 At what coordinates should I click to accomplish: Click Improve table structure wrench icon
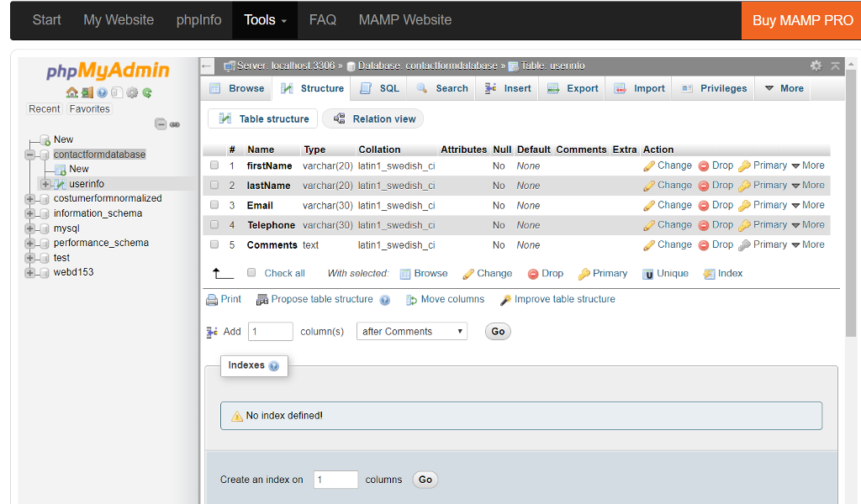(x=505, y=300)
